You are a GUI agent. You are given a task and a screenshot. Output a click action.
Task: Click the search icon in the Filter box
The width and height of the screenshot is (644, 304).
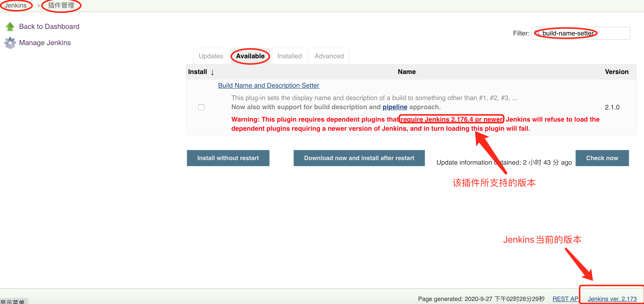538,33
